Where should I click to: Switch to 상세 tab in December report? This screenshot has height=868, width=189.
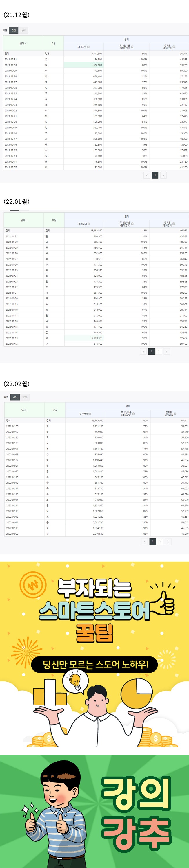[23, 30]
